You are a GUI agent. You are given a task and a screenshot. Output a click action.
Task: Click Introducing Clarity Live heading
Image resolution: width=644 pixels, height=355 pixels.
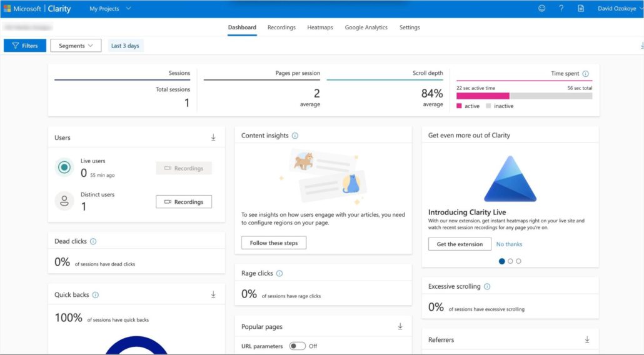[x=467, y=212]
